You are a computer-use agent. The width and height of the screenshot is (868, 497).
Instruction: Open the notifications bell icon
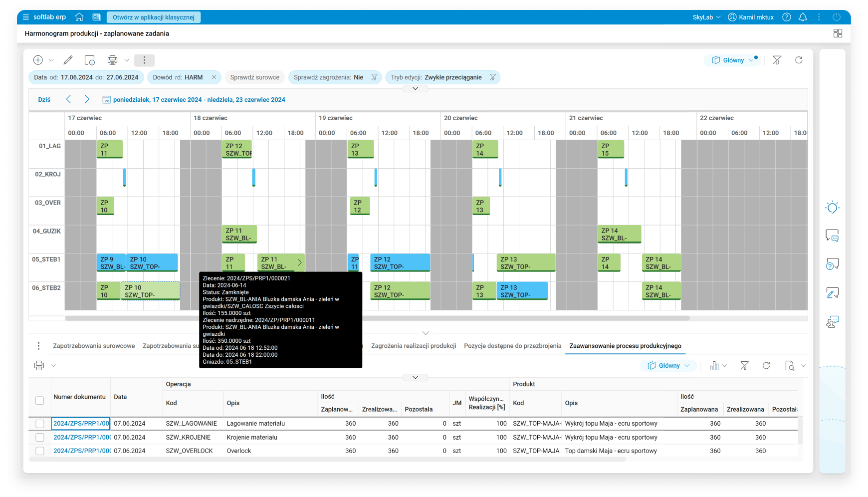[x=803, y=17]
